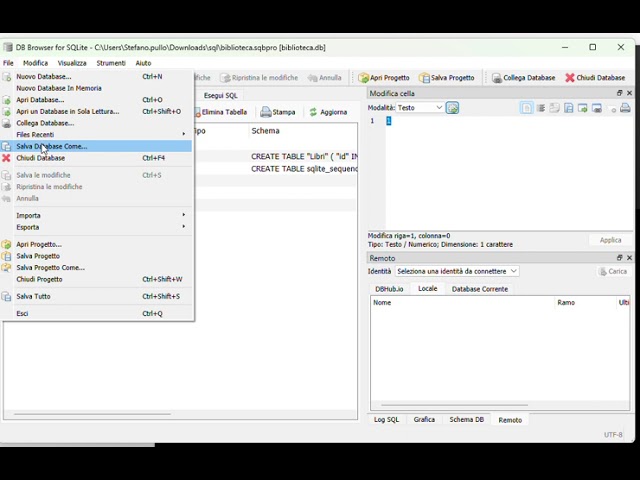Open the Aiuto menu
Screen dimensions: 640x480
pos(143,63)
